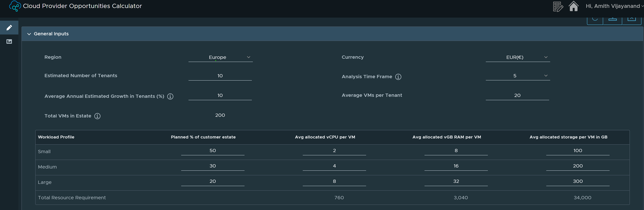Screen dimensions: 644x210
Task: Collapse the General Inputs section
Action: pyautogui.click(x=29, y=34)
